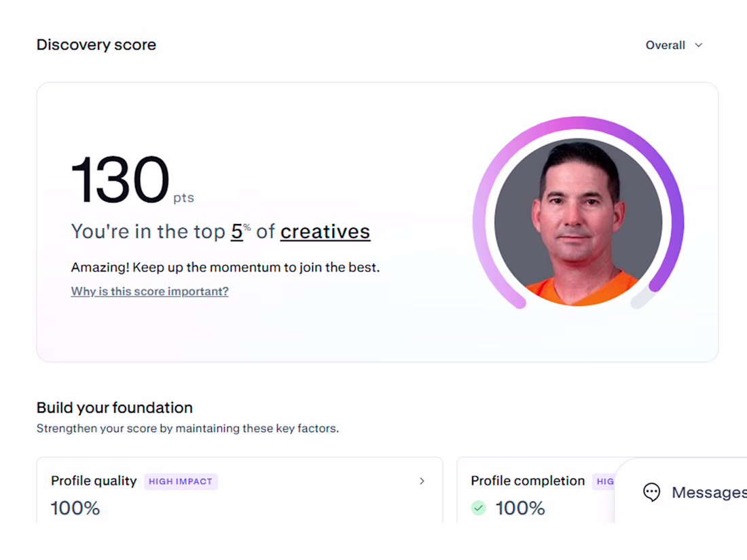Open 'Why is this score important?' link

[149, 291]
